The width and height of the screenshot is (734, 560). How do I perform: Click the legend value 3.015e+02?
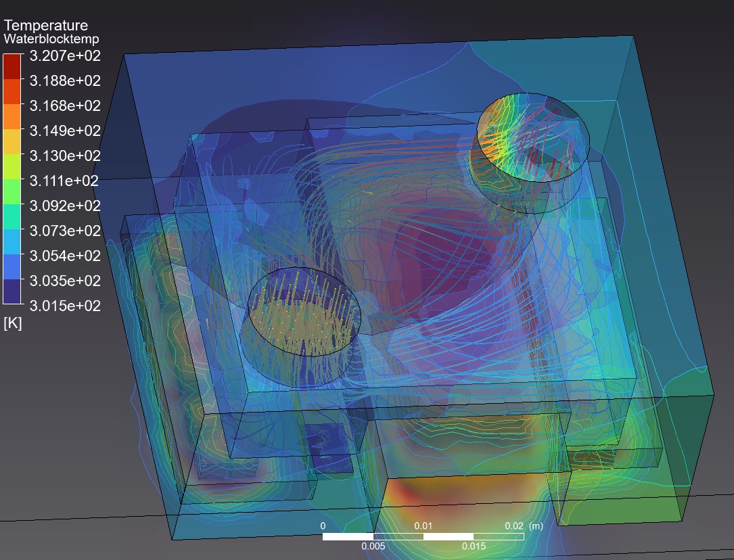pyautogui.click(x=65, y=306)
